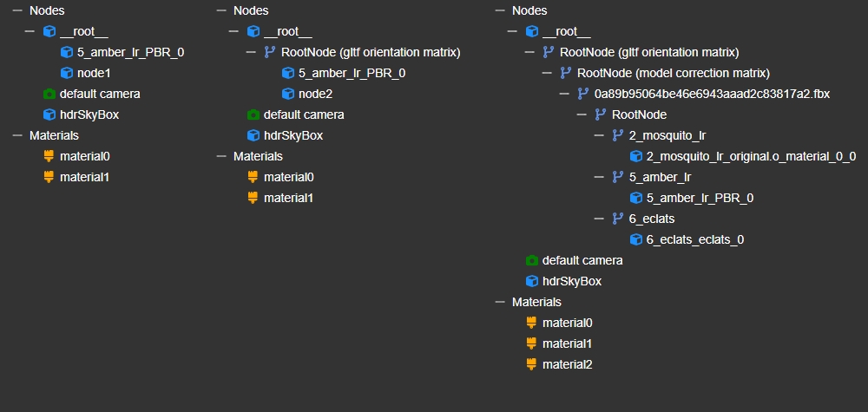This screenshot has height=412, width=868.
Task: Collapse the 5_amber_lr branch
Action: 598,177
